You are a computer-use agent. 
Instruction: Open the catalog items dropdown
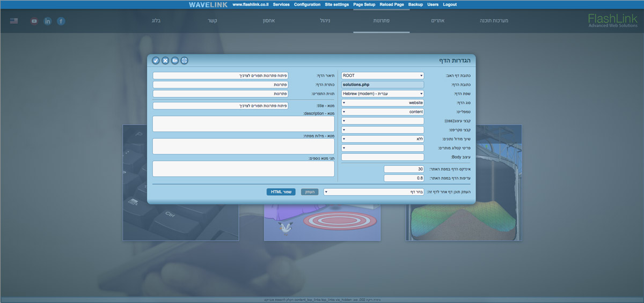click(383, 148)
